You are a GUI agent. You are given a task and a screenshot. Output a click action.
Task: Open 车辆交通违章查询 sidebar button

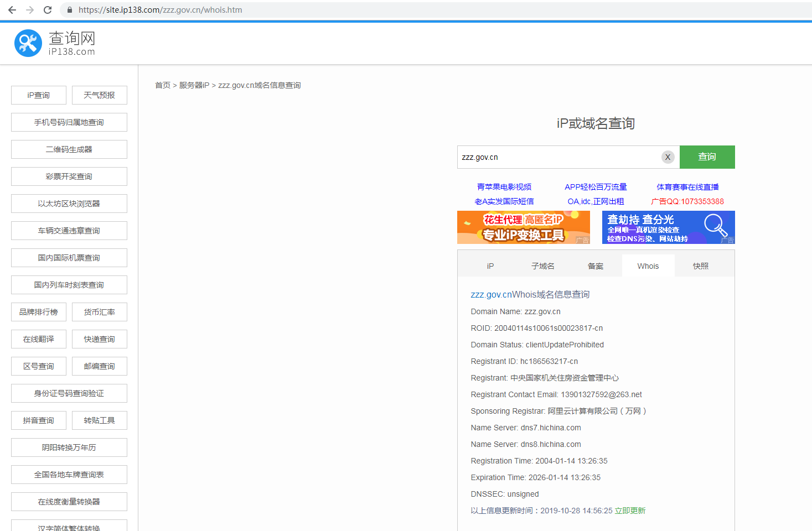pyautogui.click(x=69, y=231)
